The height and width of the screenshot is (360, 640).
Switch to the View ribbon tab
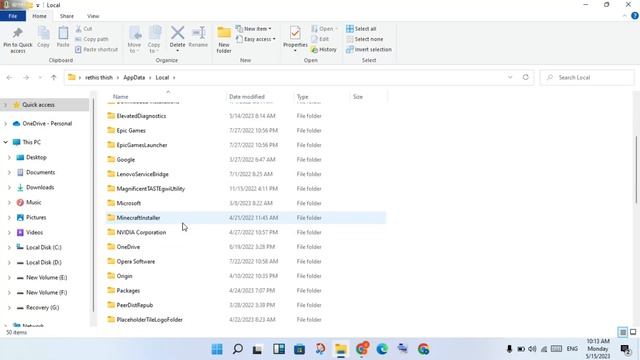point(93,16)
